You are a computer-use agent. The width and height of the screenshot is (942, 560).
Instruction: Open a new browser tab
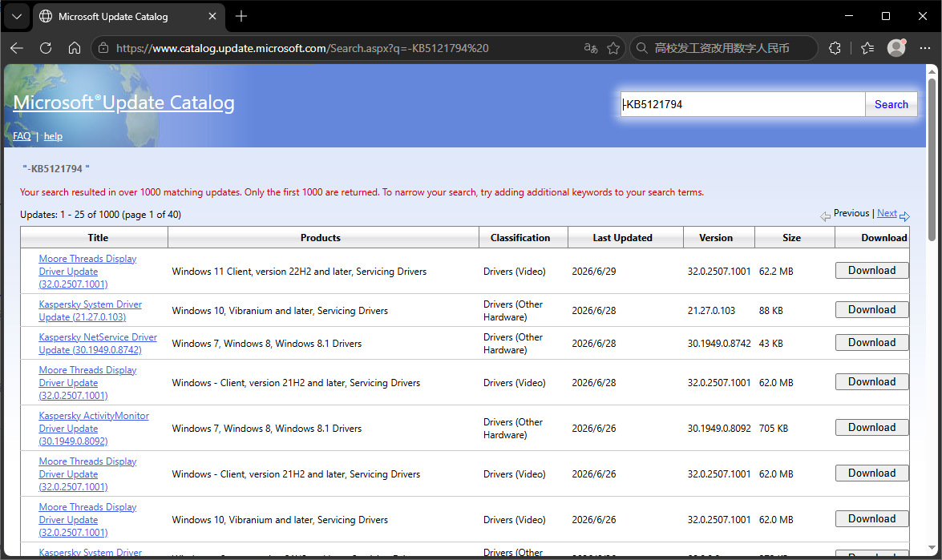[241, 16]
